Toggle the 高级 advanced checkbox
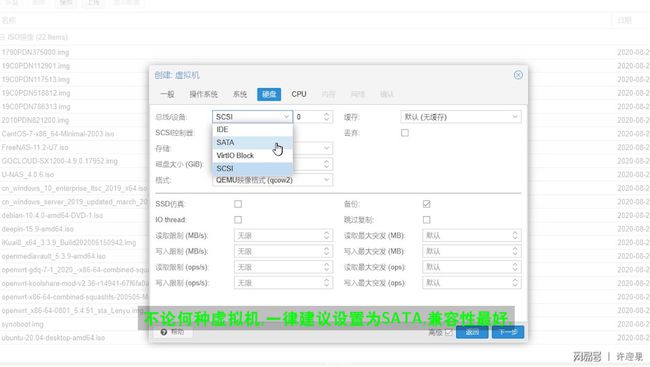The height and width of the screenshot is (367, 650). click(x=449, y=332)
